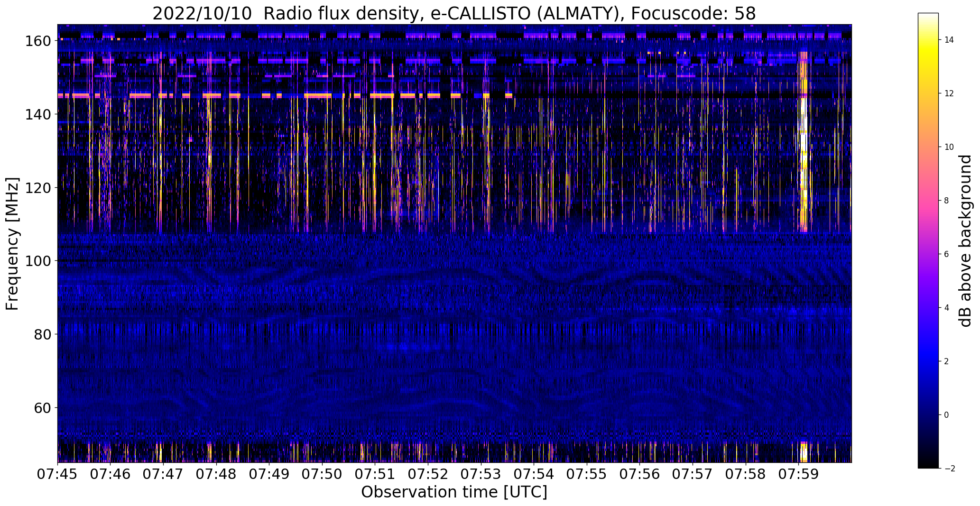Select the 07:45 time tick label
The image size is (980, 506).
[x=58, y=474]
